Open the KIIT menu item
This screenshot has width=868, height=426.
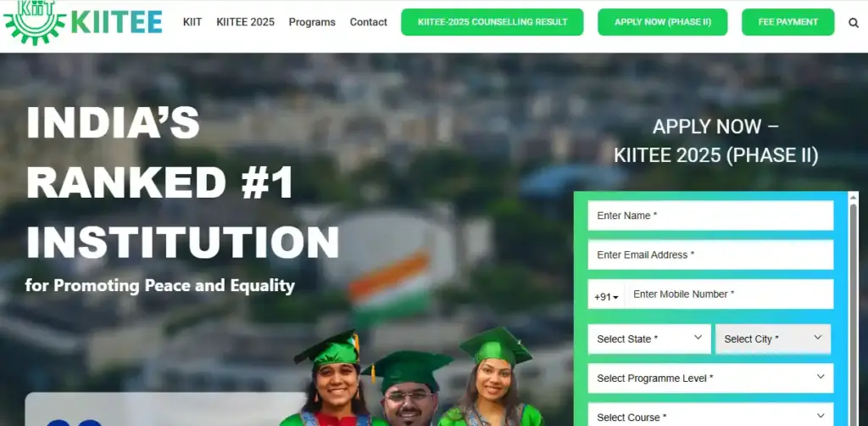pyautogui.click(x=192, y=22)
